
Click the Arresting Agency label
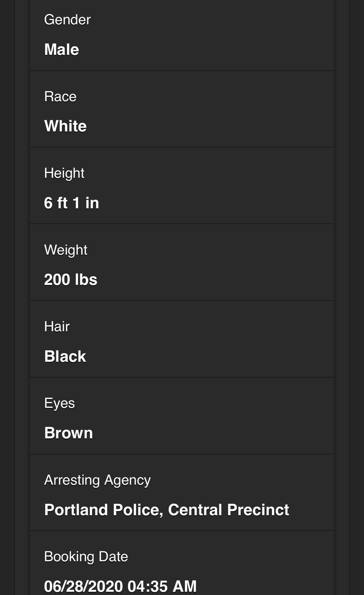(97, 480)
